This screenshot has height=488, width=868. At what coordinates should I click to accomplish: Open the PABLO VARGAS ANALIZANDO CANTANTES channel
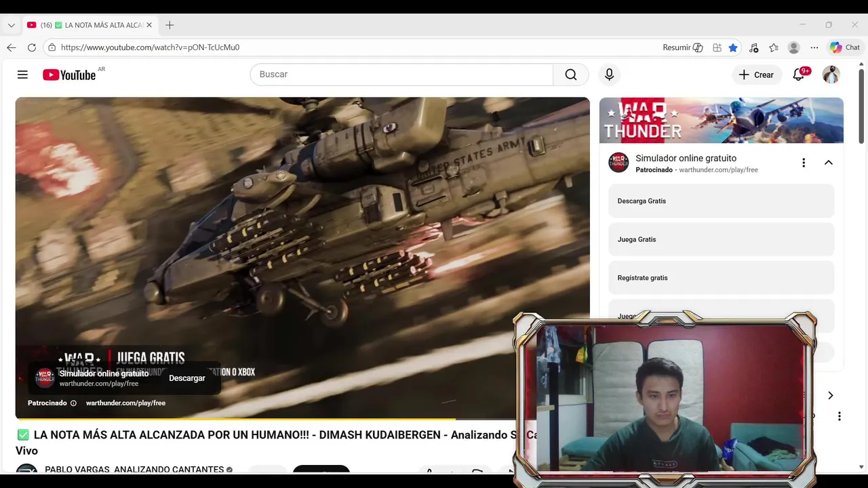[x=134, y=469]
